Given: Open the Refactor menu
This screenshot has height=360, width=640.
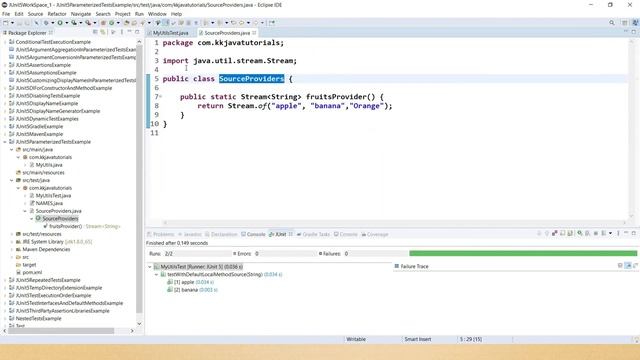Looking at the screenshot, I should tap(57, 14).
